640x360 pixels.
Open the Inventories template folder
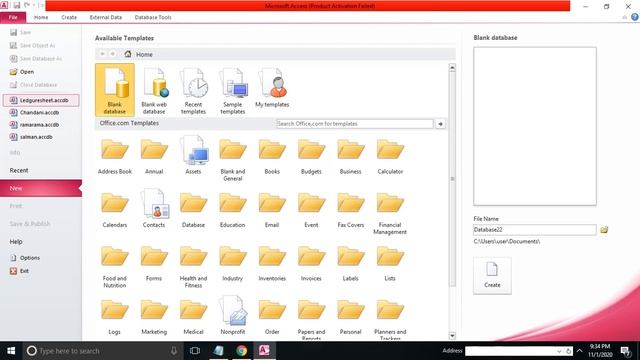pyautogui.click(x=272, y=263)
